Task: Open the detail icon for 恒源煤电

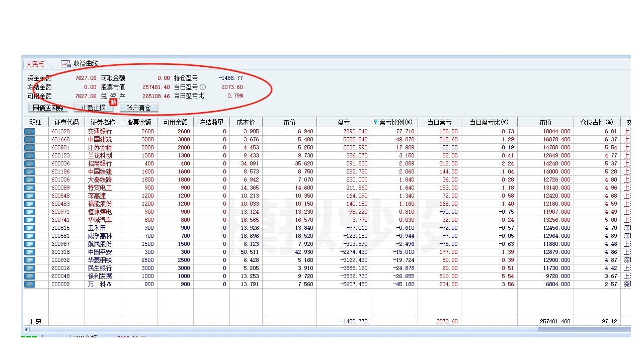Action: tap(30, 212)
